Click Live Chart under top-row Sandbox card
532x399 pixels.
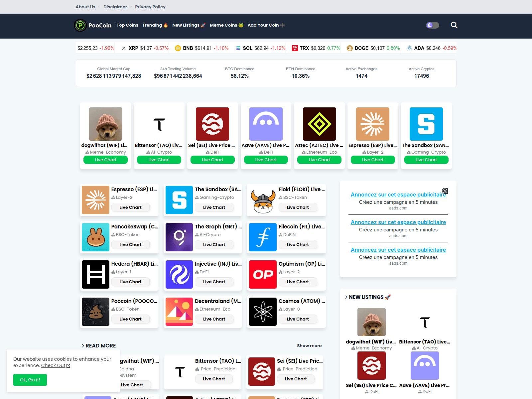(x=426, y=160)
